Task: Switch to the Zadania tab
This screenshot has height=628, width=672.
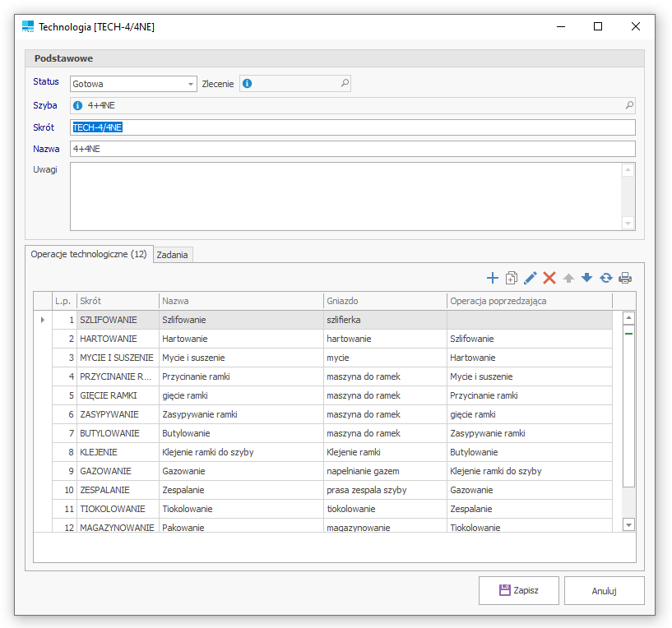Action: tap(173, 255)
